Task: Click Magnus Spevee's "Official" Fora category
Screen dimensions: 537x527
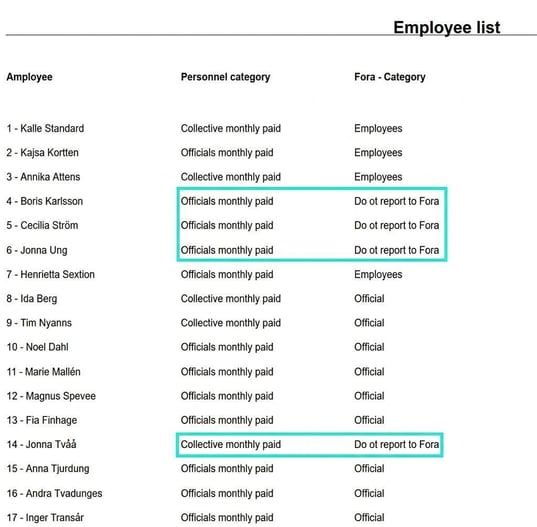Action: coord(369,396)
